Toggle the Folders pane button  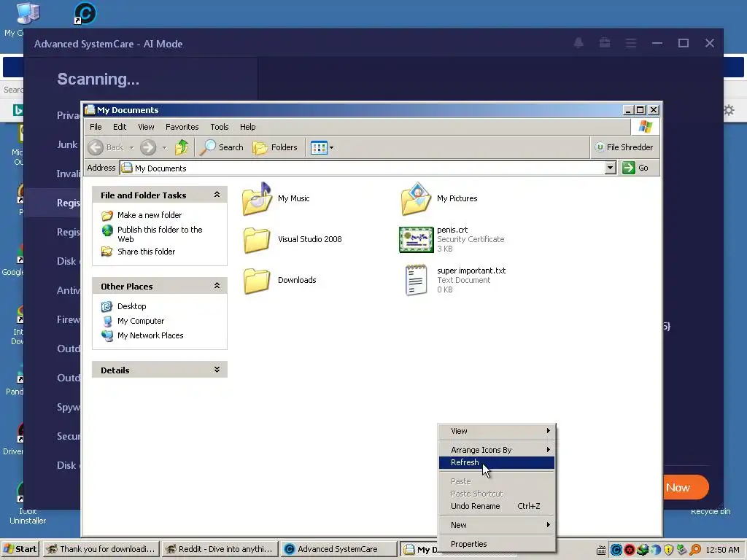[x=275, y=147]
